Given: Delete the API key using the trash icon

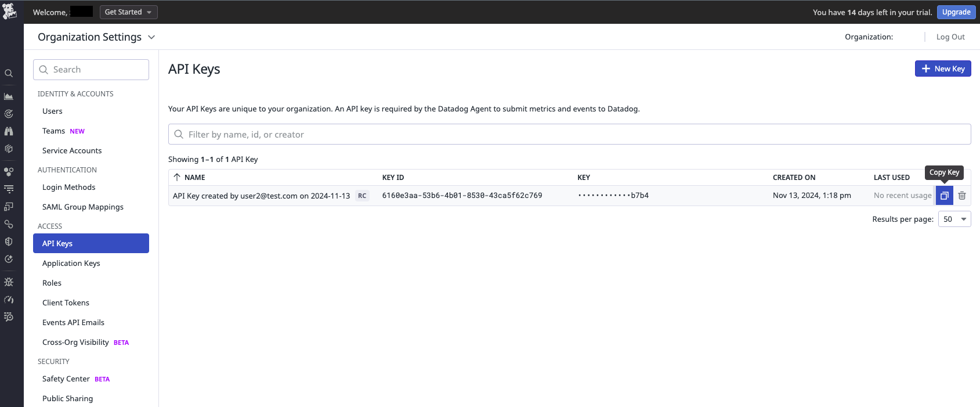Looking at the screenshot, I should pos(962,196).
